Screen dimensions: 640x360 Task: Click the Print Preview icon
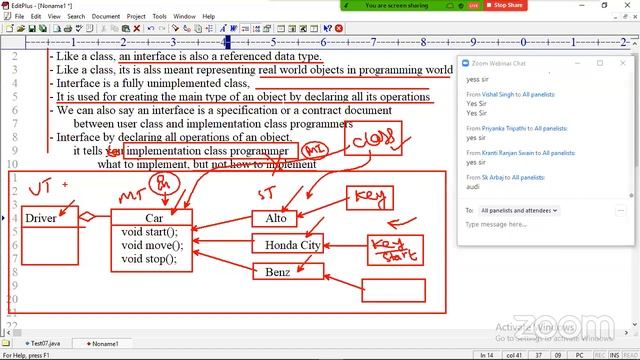point(57,29)
